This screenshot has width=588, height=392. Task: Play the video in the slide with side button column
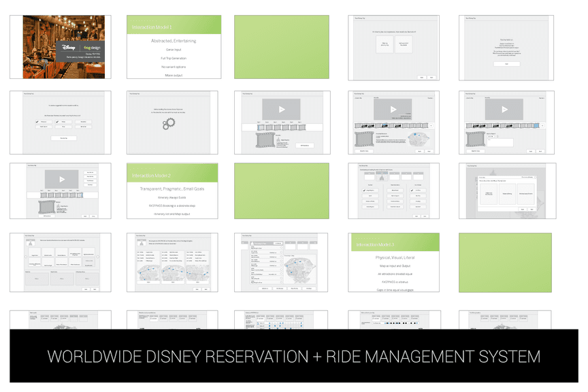click(62, 179)
